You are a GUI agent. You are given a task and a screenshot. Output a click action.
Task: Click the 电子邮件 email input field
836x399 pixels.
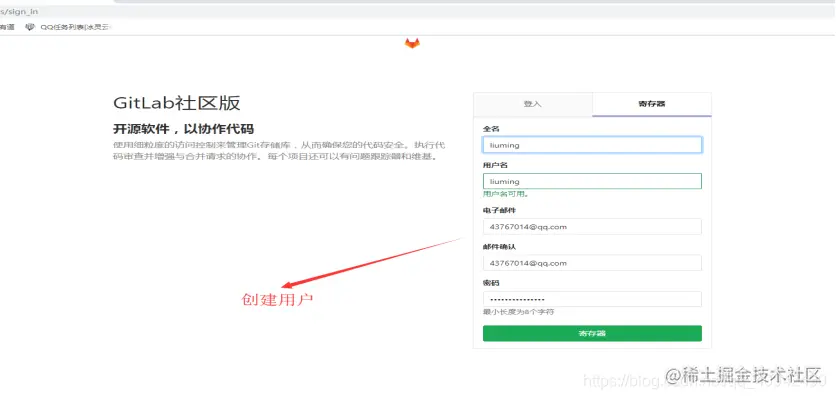pyautogui.click(x=592, y=227)
